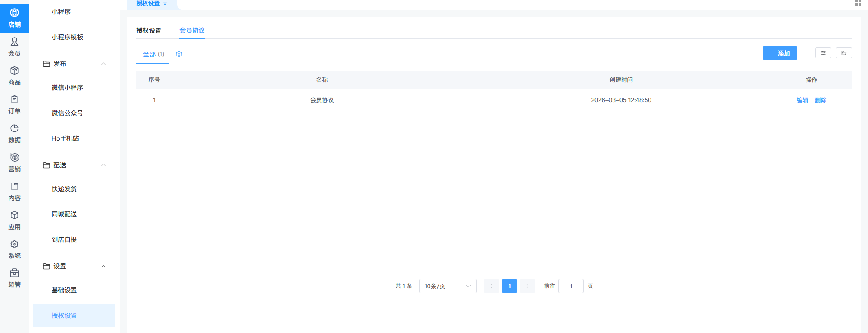Image resolution: width=868 pixels, height=333 pixels.
Task: Select page number 1 button
Action: [x=509, y=286]
